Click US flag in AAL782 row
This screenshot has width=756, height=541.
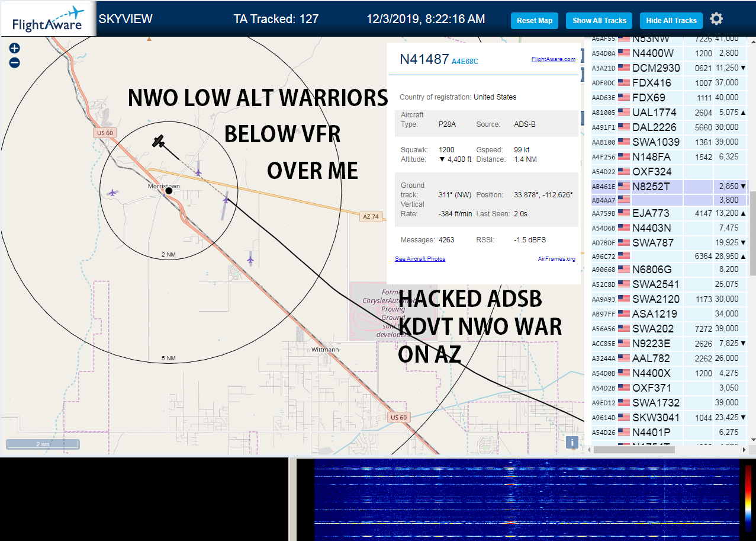[624, 358]
